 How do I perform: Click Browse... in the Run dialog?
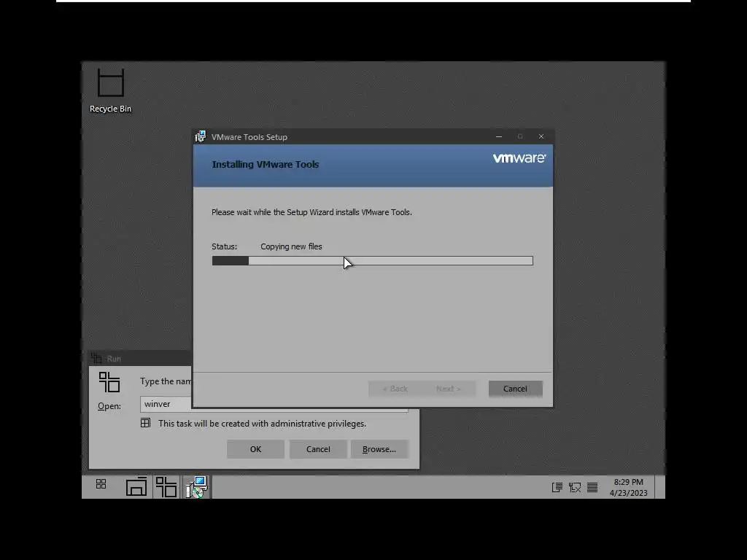tap(379, 449)
